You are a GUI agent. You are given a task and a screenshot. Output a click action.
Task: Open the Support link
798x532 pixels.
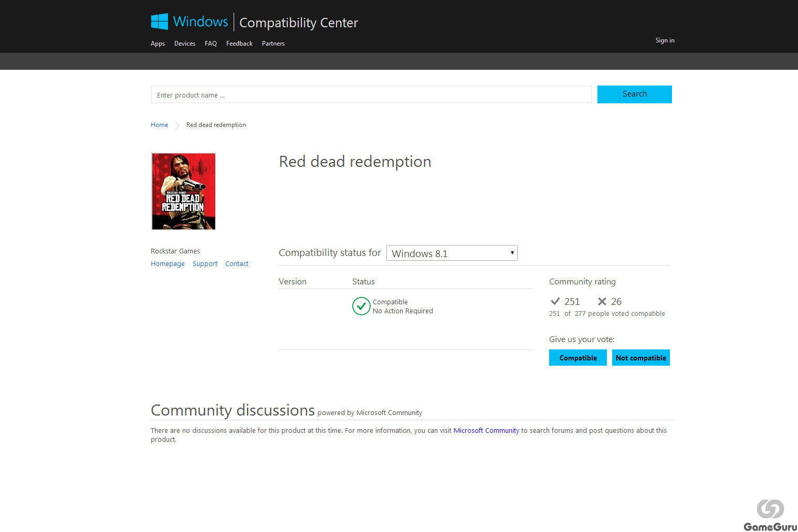(205, 264)
